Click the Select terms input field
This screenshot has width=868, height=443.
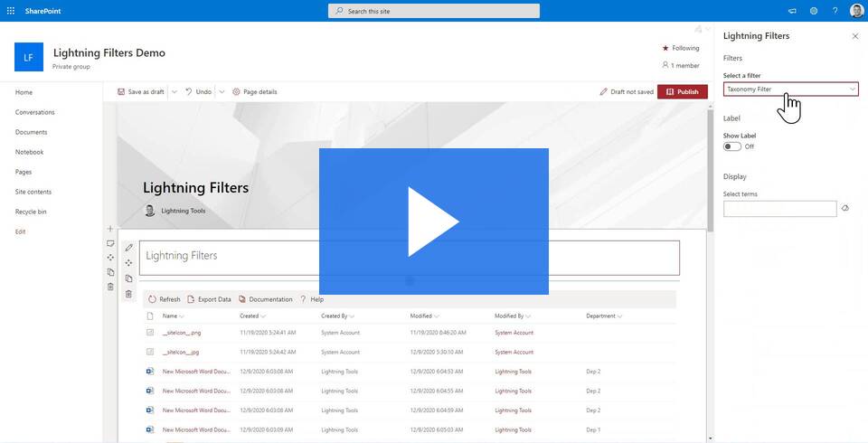pos(780,209)
